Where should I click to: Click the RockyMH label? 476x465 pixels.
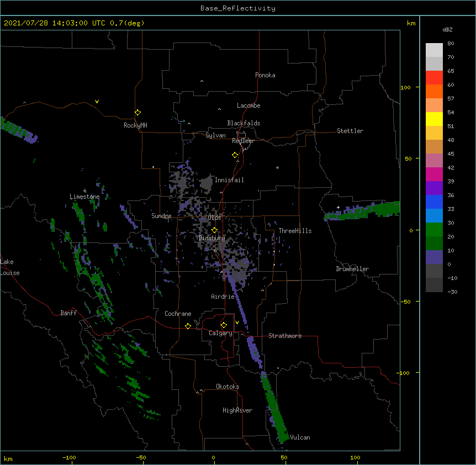(135, 125)
